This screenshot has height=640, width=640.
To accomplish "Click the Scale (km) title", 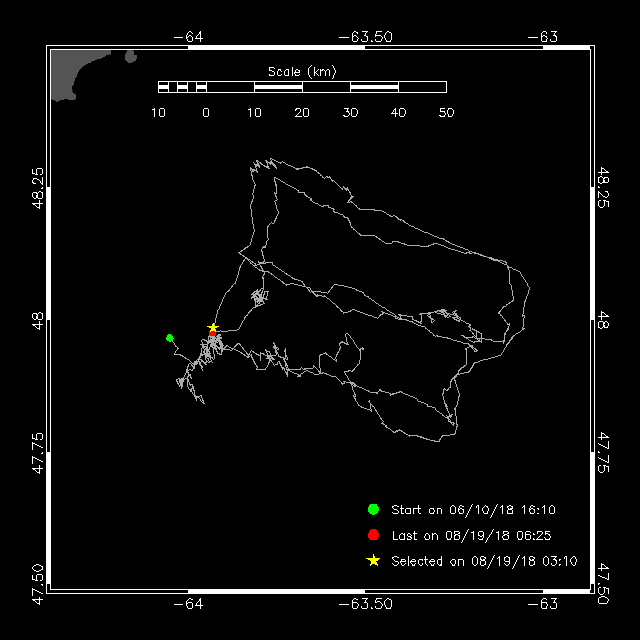I will click(x=302, y=72).
